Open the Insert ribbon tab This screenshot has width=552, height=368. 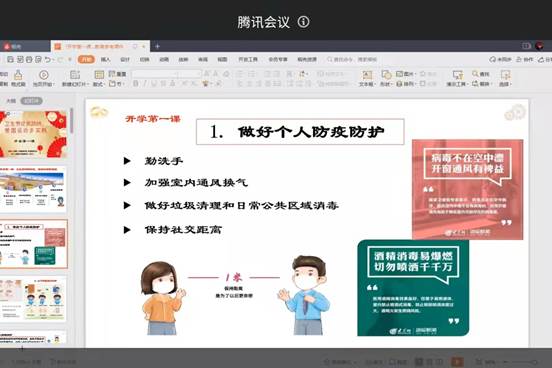106,60
